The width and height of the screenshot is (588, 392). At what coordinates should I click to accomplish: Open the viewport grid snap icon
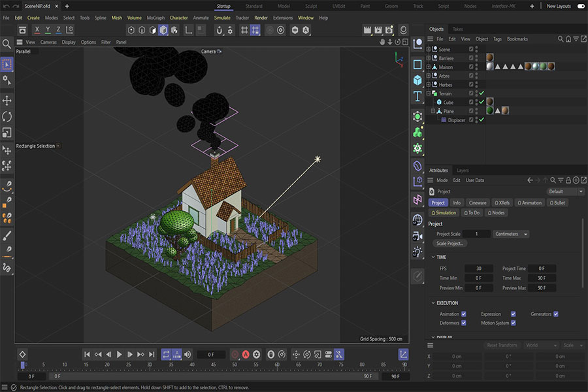click(244, 30)
